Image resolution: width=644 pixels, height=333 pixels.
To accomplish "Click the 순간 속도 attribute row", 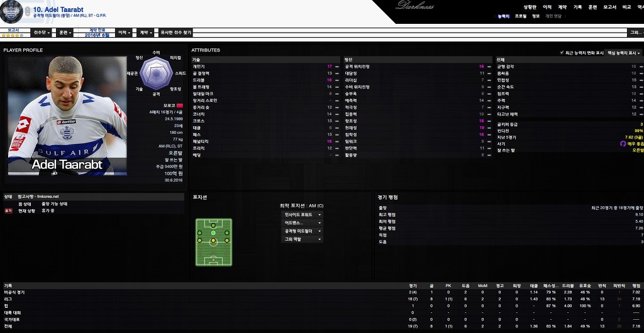I will 569,87.
